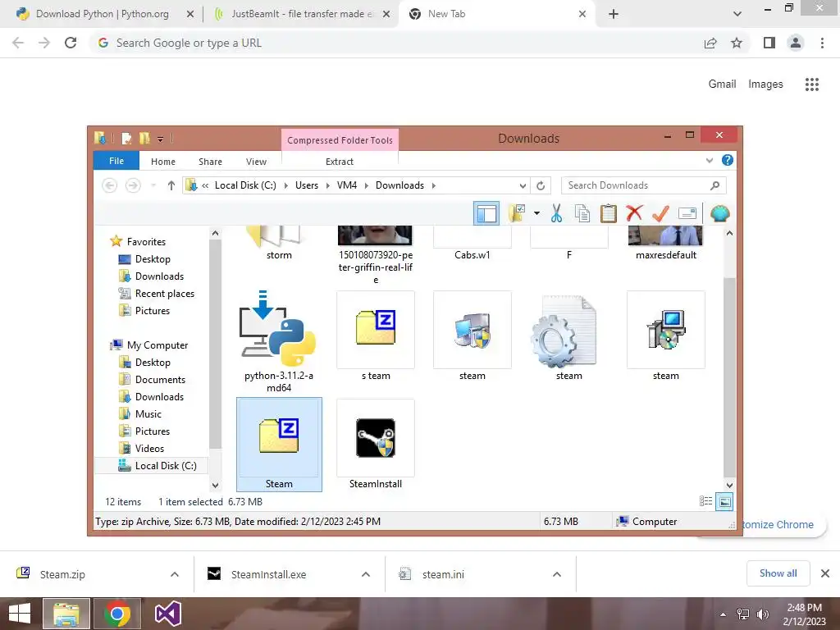The width and height of the screenshot is (840, 630).
Task: Select the Cabs.w1 file
Action: [x=472, y=243]
